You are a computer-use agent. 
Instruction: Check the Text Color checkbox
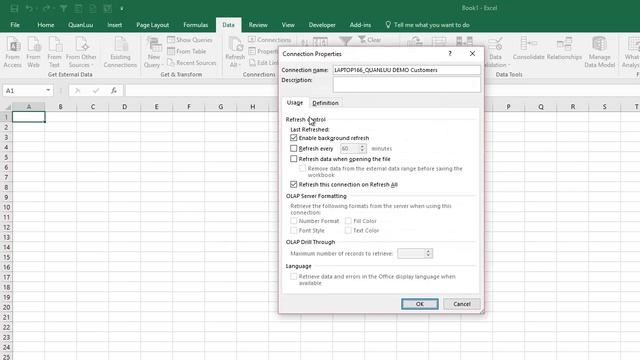coord(348,231)
